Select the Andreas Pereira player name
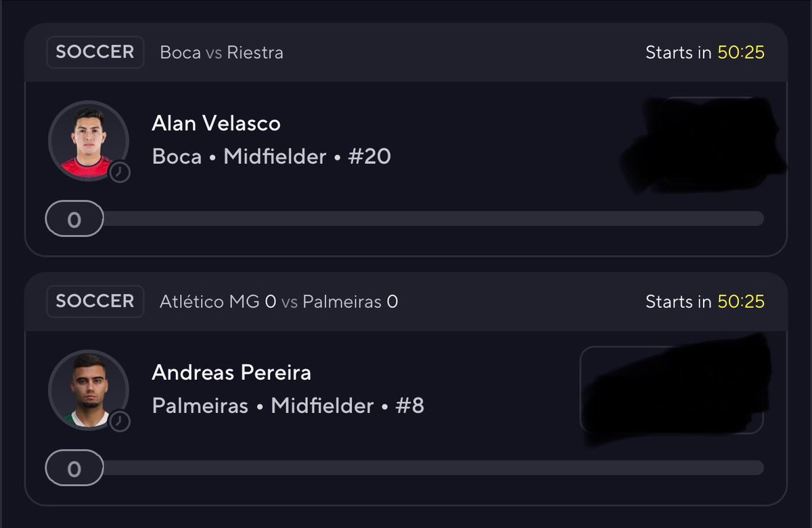The height and width of the screenshot is (528, 812). point(231,372)
